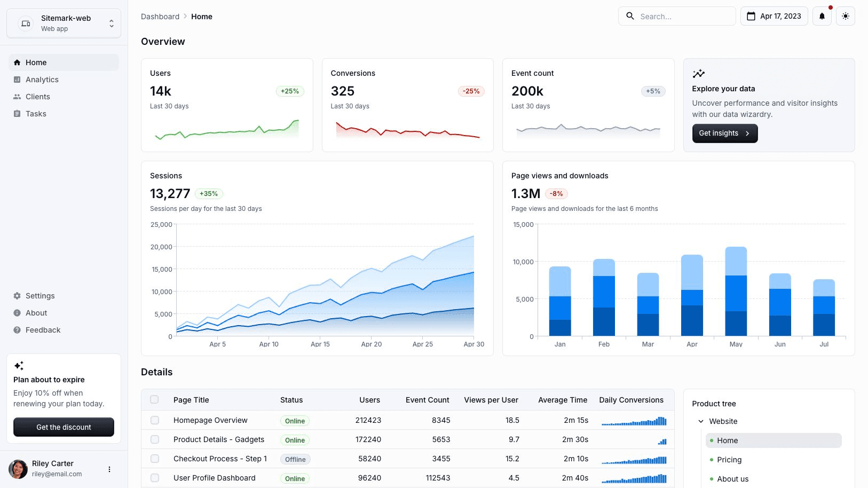868x488 pixels.
Task: Open the notifications bell
Action: pos(822,16)
